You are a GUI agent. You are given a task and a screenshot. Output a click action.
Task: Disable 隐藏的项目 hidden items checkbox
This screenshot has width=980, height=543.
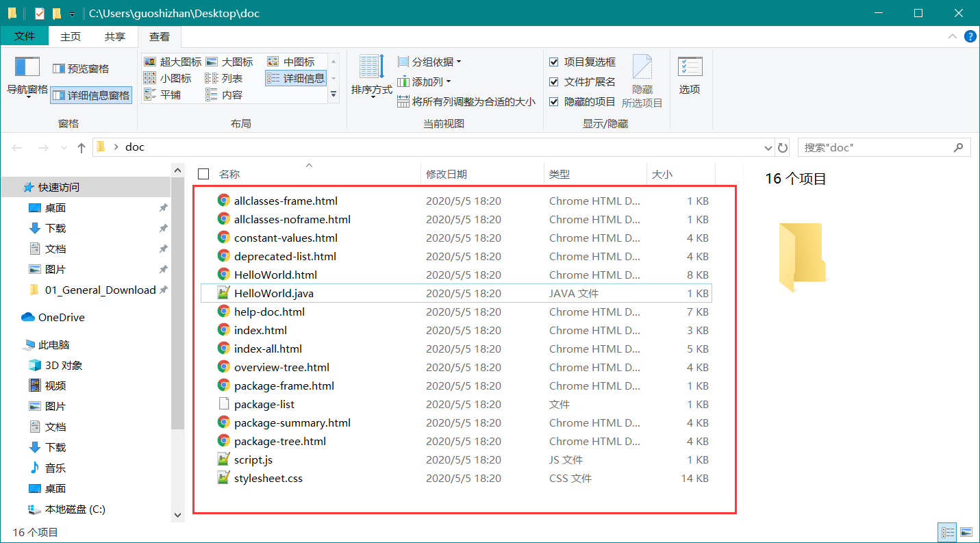[x=554, y=102]
